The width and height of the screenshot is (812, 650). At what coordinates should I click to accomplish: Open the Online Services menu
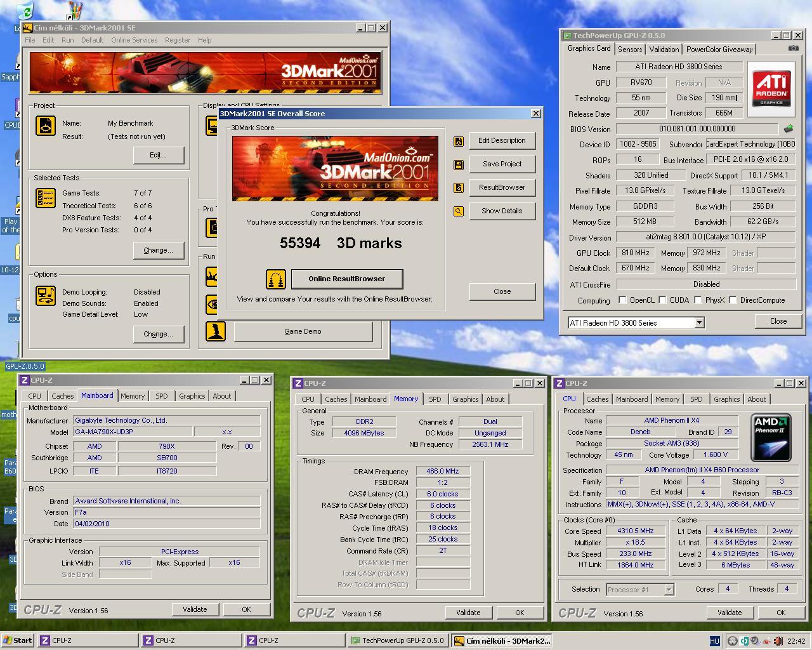pos(134,40)
